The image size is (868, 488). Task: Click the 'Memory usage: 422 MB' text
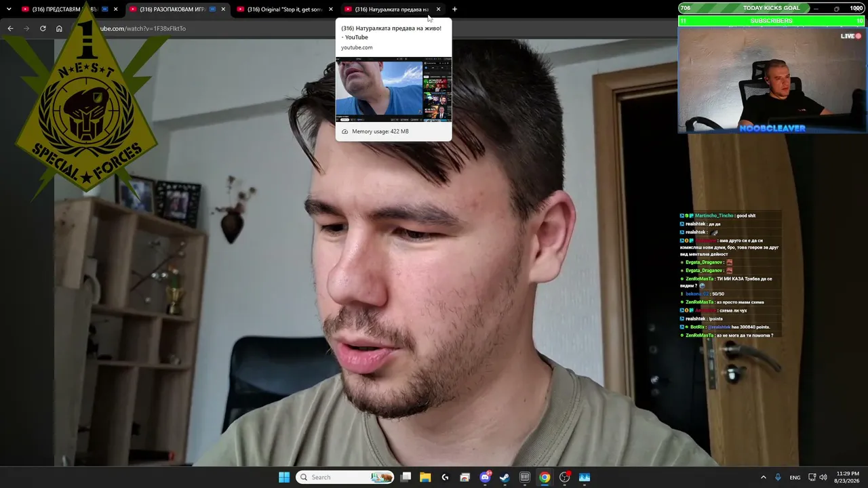380,131
